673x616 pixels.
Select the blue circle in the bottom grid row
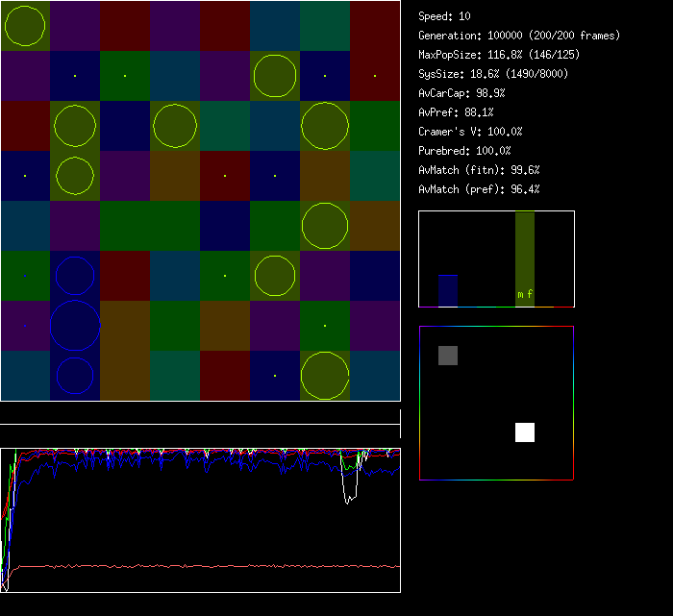(x=75, y=376)
